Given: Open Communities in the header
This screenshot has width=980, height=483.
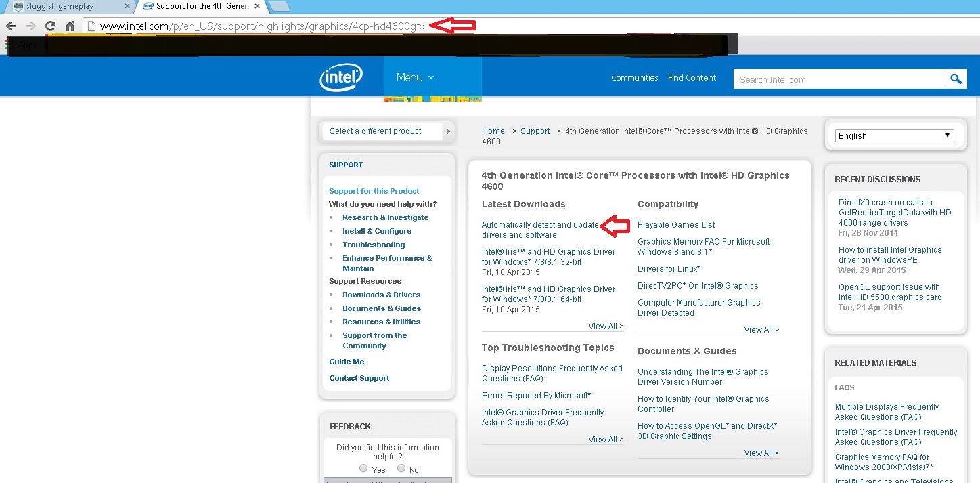Looking at the screenshot, I should 635,78.
